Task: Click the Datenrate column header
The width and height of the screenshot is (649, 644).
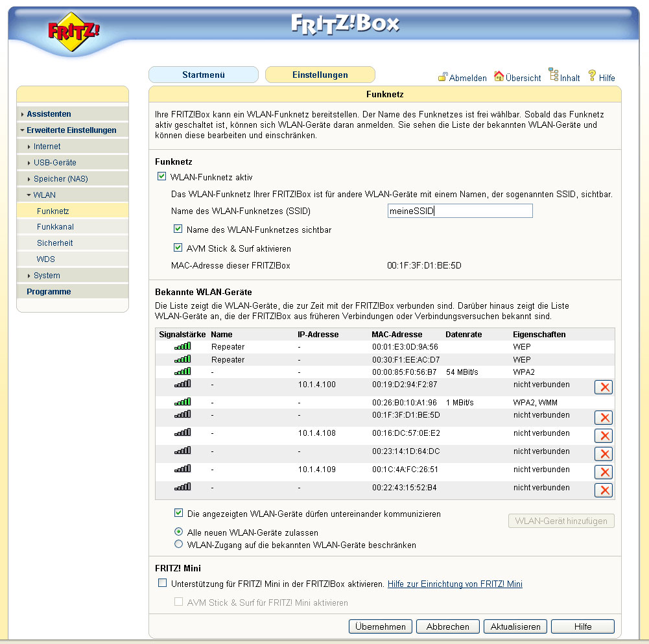Action: click(x=464, y=334)
